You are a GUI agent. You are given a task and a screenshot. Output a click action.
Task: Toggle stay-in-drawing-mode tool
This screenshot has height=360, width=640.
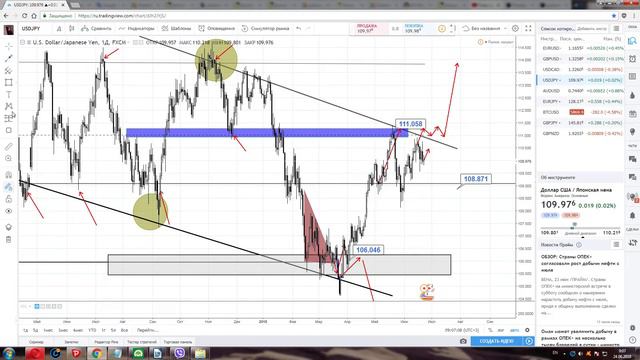pyautogui.click(x=9, y=187)
